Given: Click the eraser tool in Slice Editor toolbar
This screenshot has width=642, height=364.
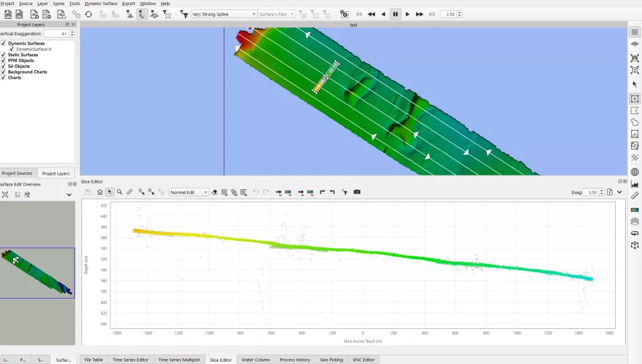Looking at the screenshot, I should [215, 192].
